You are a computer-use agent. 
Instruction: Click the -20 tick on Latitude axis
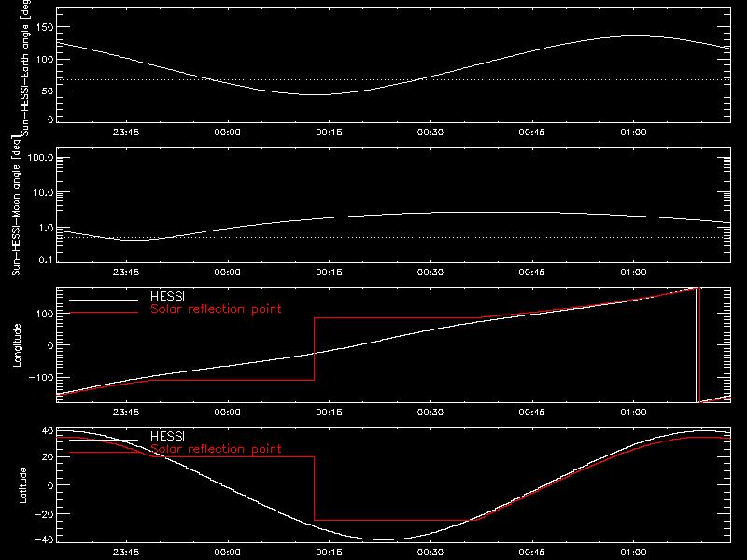44,514
